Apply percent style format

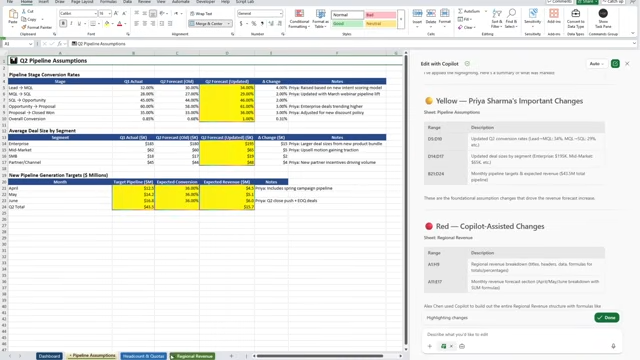tap(254, 24)
